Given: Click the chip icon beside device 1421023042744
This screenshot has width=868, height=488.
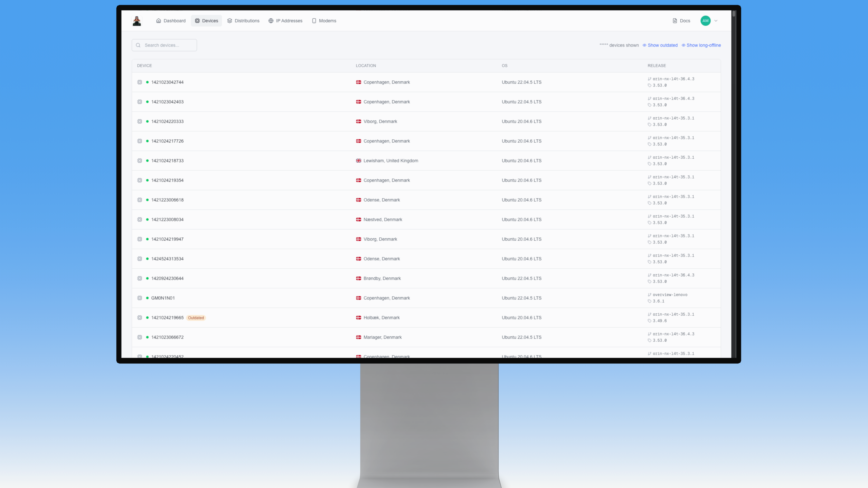Looking at the screenshot, I should 139,82.
